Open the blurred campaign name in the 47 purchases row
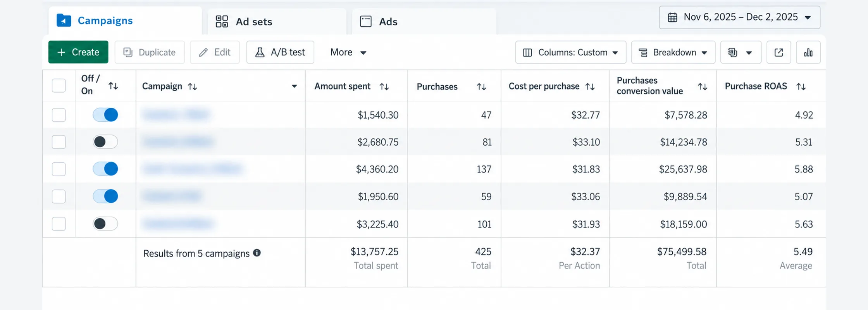This screenshot has height=310, width=868. pos(176,115)
